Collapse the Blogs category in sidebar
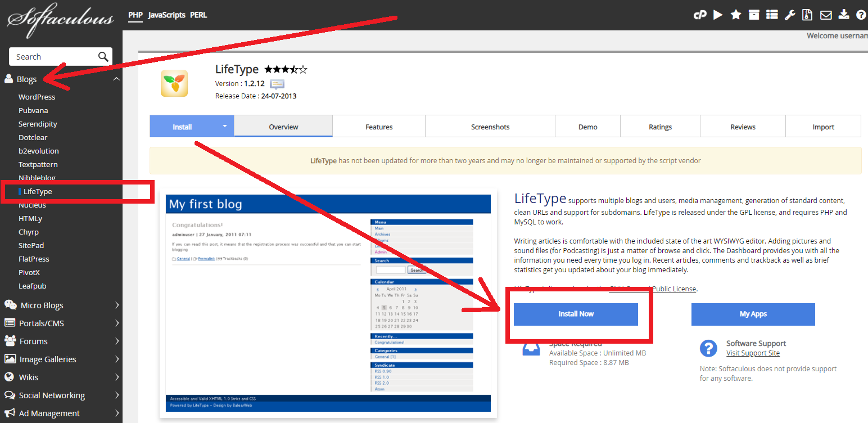This screenshot has height=423, width=868. click(116, 79)
